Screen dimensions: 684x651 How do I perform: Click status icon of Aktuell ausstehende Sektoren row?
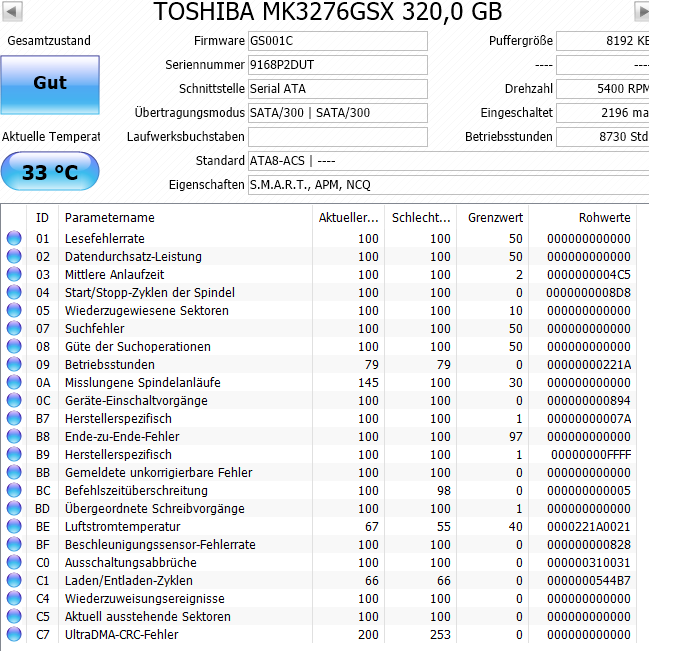(x=14, y=616)
